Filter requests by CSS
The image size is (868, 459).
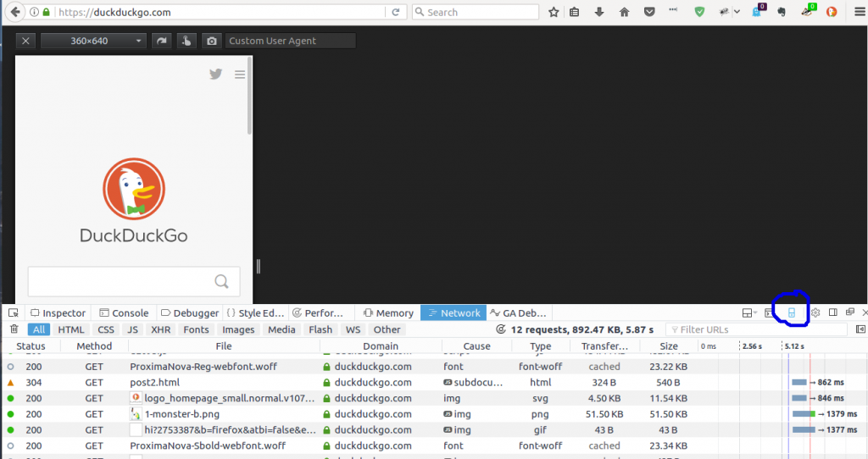tap(106, 329)
